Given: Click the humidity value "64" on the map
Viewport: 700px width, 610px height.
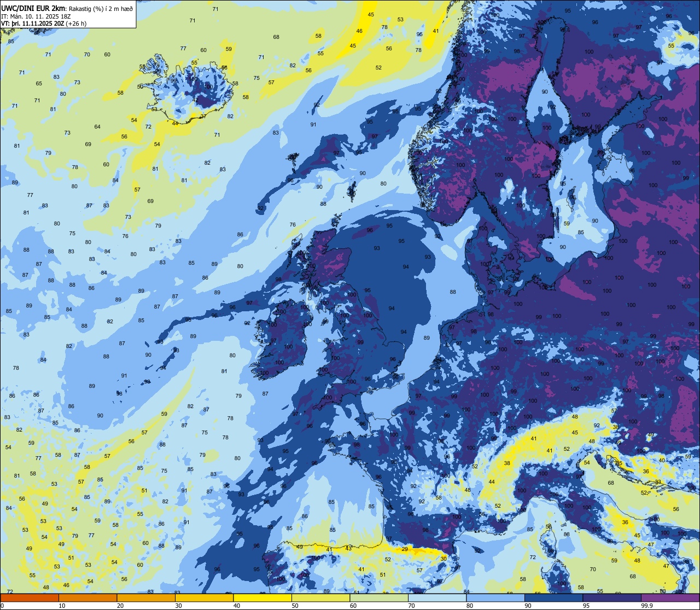Looking at the screenshot, I should 97,127.
